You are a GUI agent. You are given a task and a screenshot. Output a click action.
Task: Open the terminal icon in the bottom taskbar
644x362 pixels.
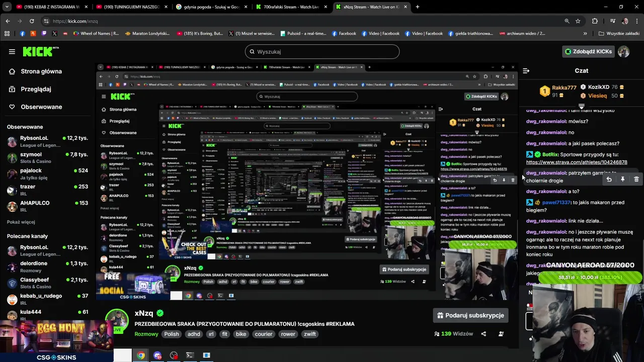click(190, 355)
